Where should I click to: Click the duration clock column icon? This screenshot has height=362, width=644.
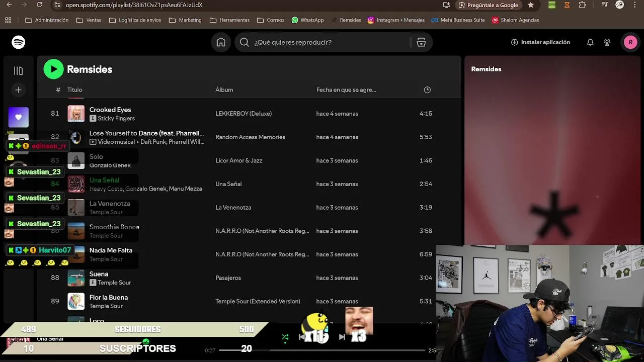[x=427, y=90]
